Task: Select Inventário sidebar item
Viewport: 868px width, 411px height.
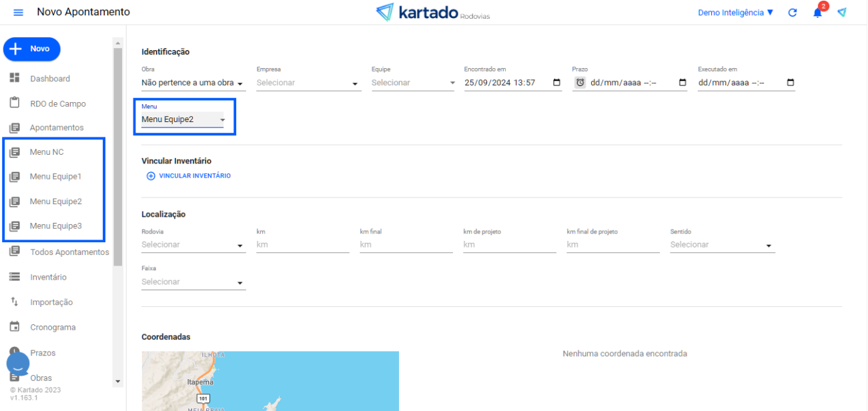Action: tap(48, 277)
